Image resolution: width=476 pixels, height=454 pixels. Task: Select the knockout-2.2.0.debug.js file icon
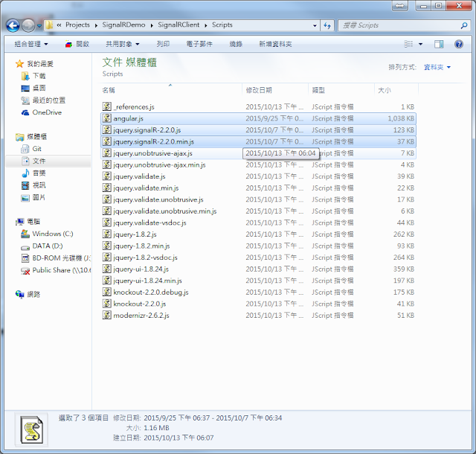[x=106, y=292]
